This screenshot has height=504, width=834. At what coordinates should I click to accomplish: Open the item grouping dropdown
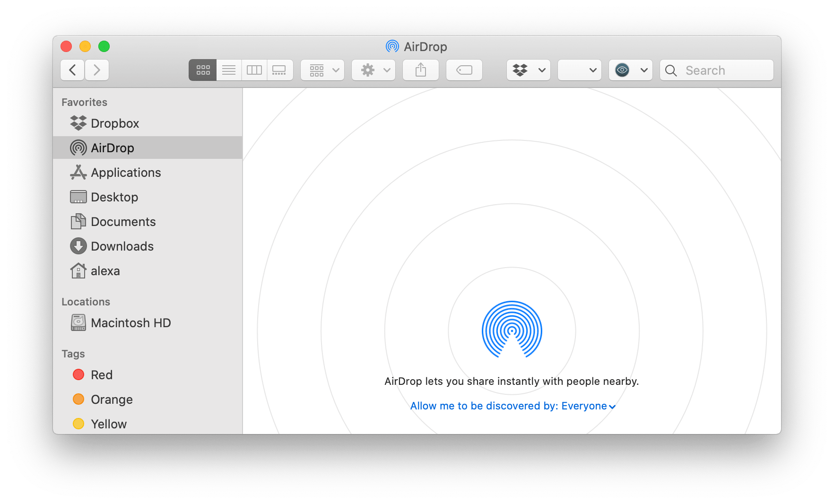coord(322,70)
